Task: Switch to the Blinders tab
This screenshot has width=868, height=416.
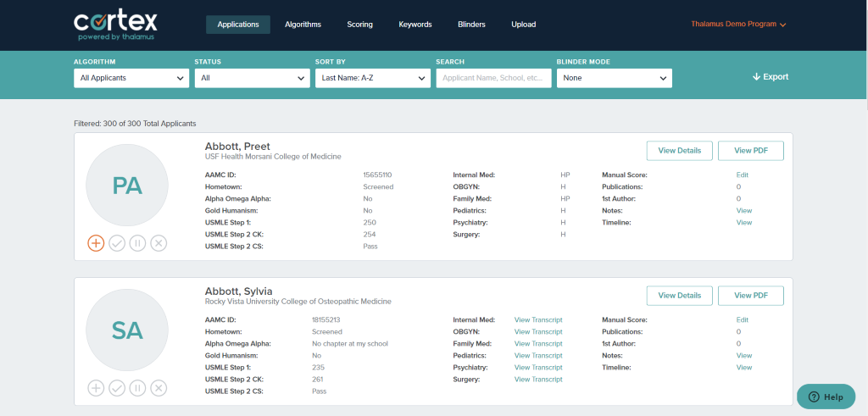Action: [x=471, y=25]
